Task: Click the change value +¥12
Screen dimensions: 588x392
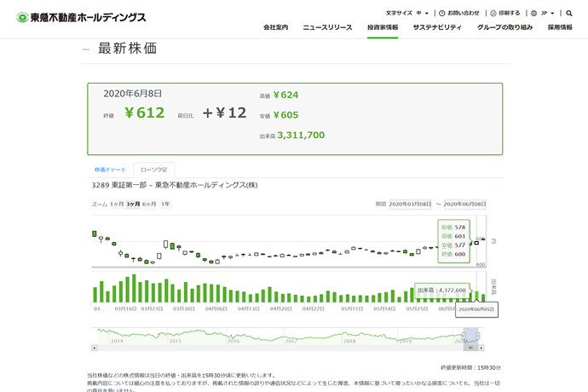Action: click(224, 112)
